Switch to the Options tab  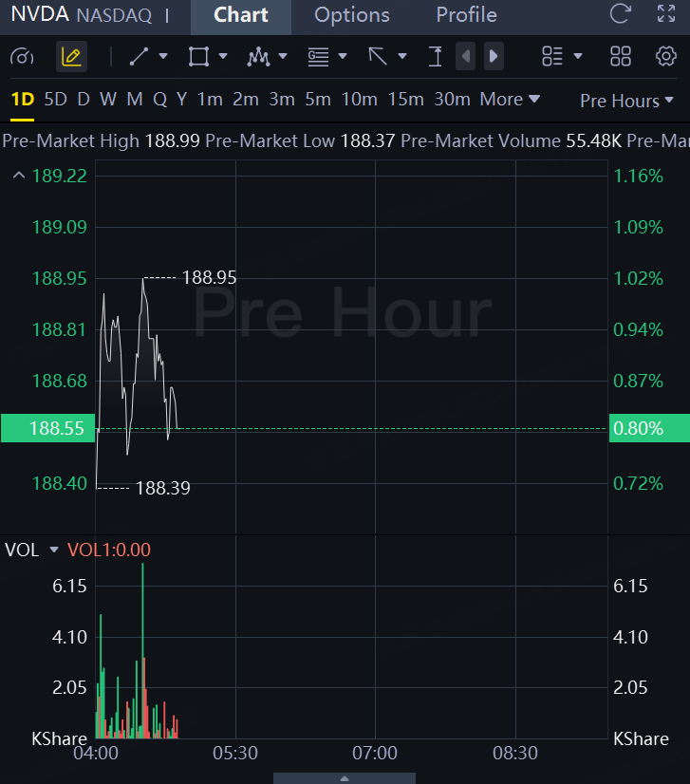[351, 15]
